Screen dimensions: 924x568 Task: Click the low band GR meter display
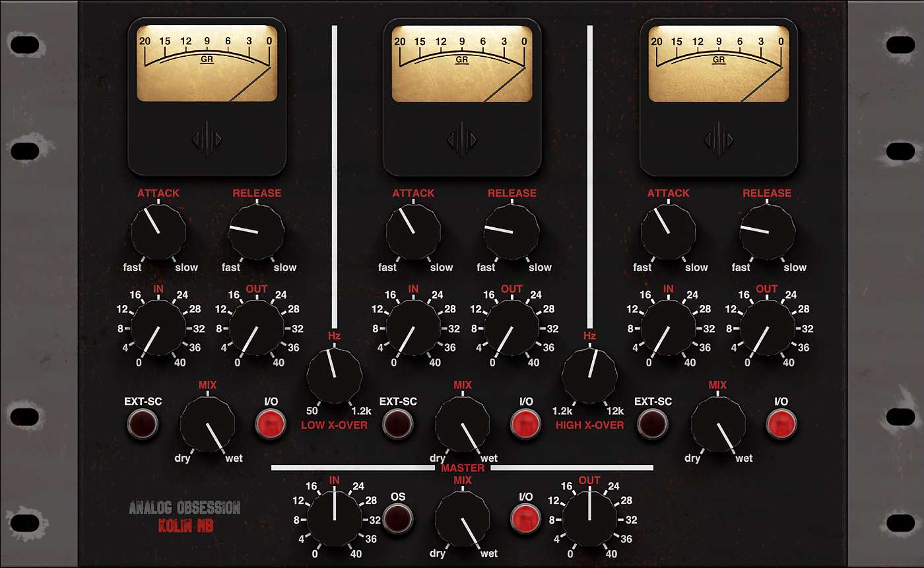click(x=207, y=63)
